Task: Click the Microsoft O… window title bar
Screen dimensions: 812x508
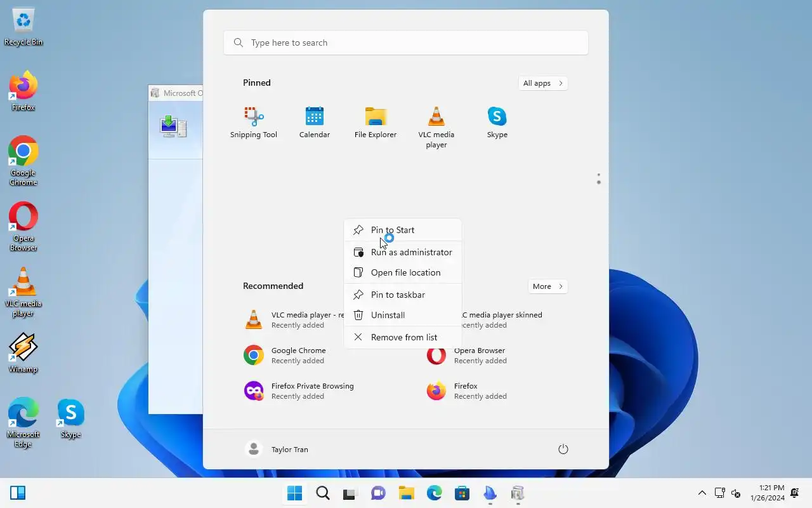Action: tap(176, 93)
